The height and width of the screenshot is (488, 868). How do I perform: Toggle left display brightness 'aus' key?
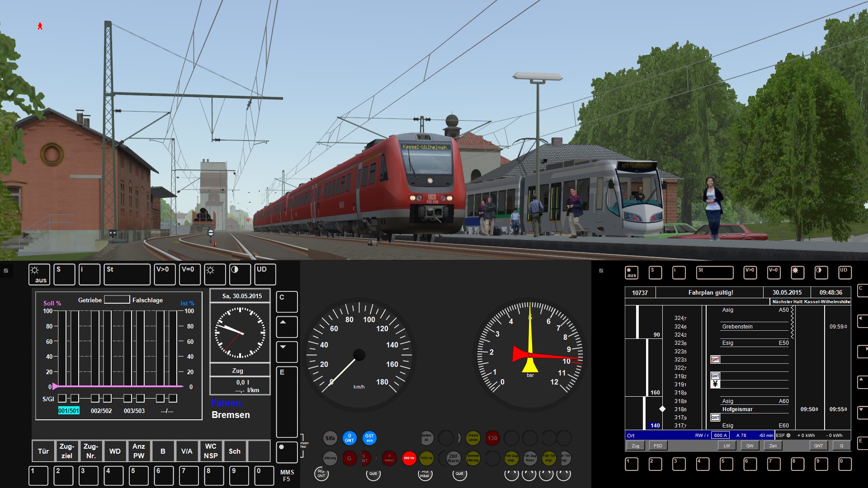click(x=39, y=274)
